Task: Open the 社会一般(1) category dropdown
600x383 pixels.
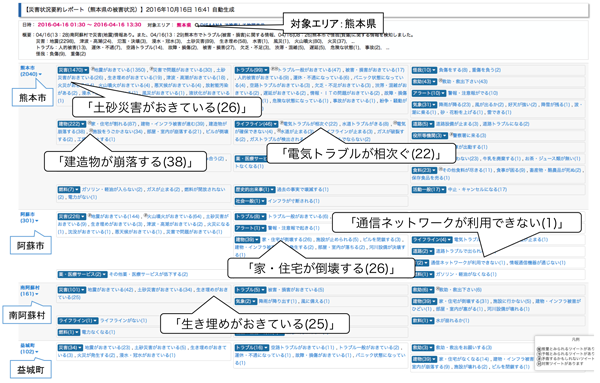Action: (250, 201)
